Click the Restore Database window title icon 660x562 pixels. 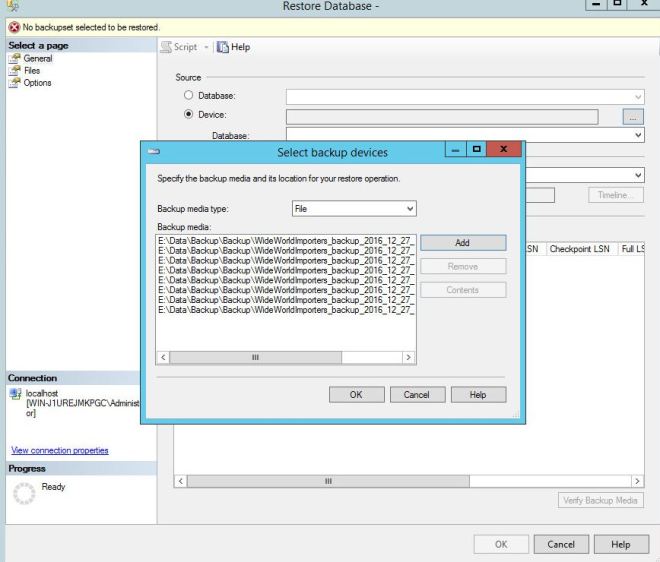coord(13,5)
